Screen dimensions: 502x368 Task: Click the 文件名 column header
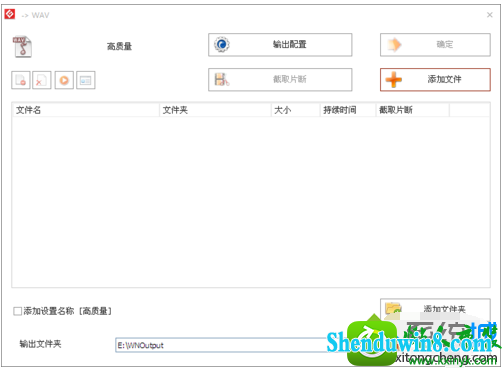(x=86, y=110)
